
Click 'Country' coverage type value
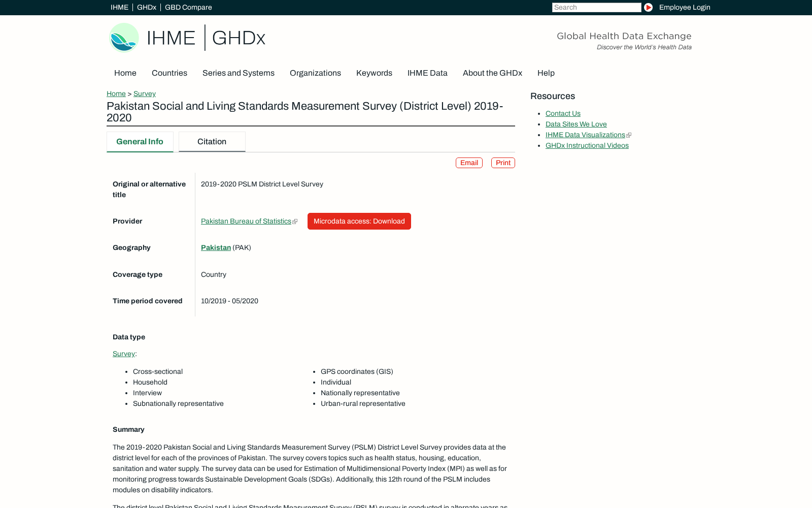214,274
